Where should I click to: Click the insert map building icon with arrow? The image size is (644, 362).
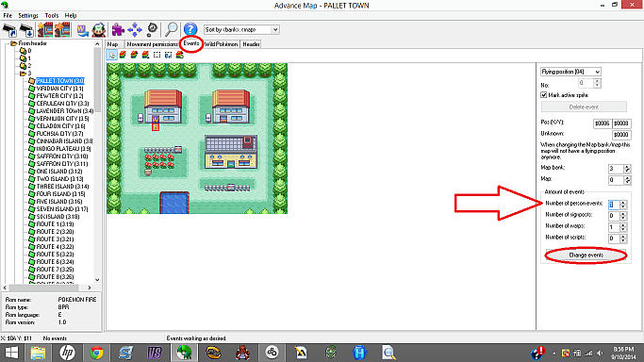coord(62,29)
